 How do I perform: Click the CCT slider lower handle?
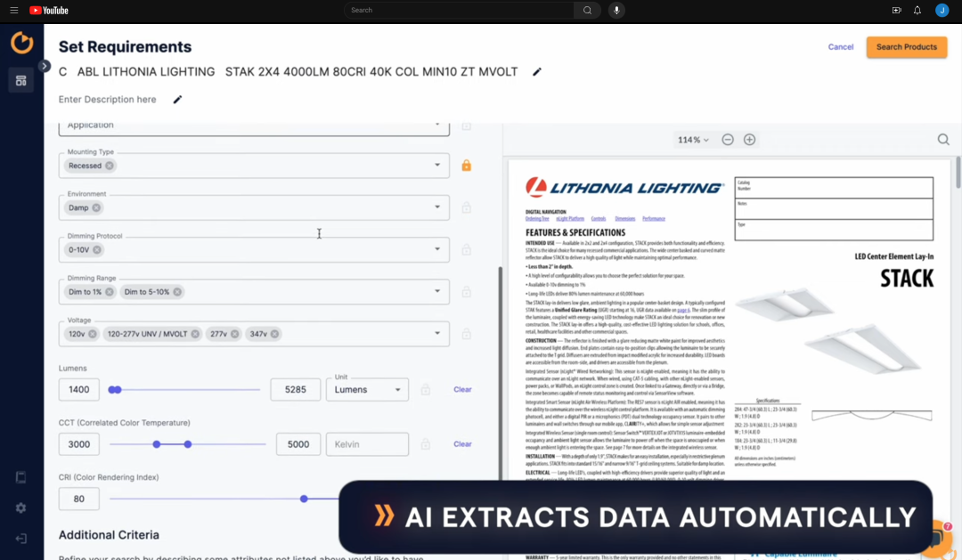click(157, 444)
